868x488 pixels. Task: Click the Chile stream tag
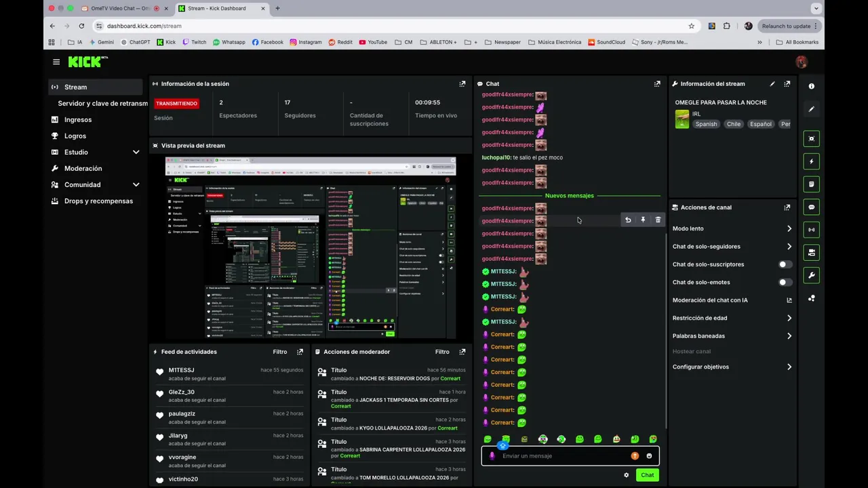click(x=734, y=124)
